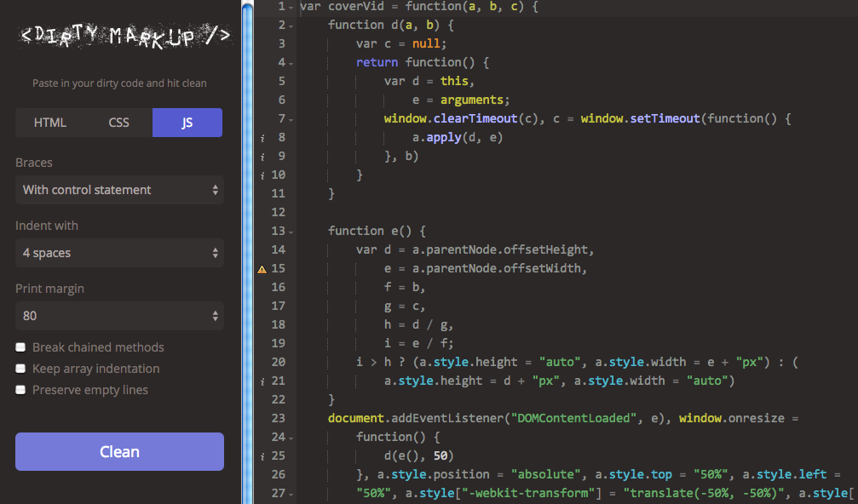The height and width of the screenshot is (504, 858).
Task: Open the Braces dropdown
Action: tap(119, 190)
